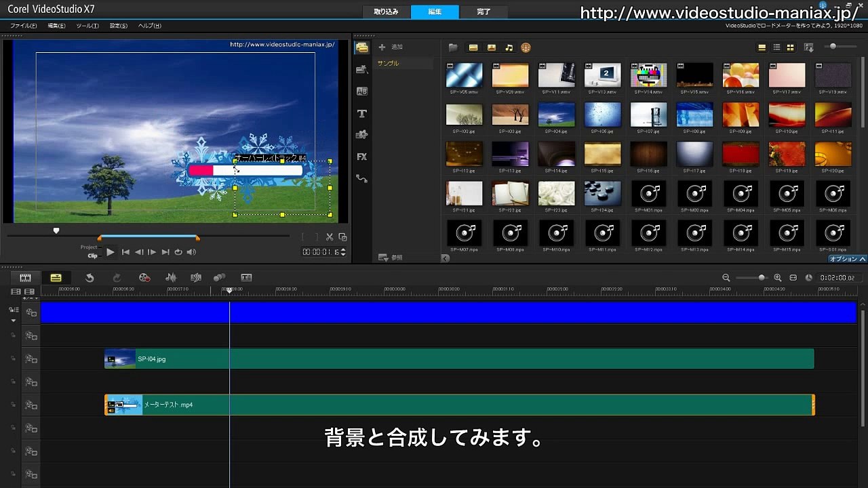The height and width of the screenshot is (488, 868).
Task: Toggle the player volume speaker
Action: coord(192,252)
